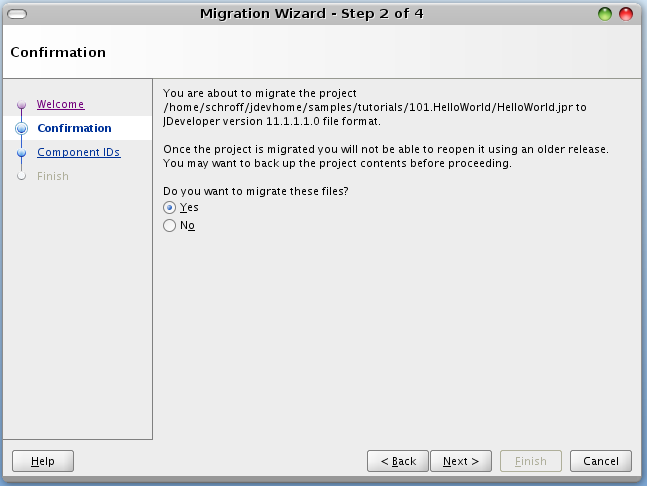Go back with the Back button

tap(398, 461)
